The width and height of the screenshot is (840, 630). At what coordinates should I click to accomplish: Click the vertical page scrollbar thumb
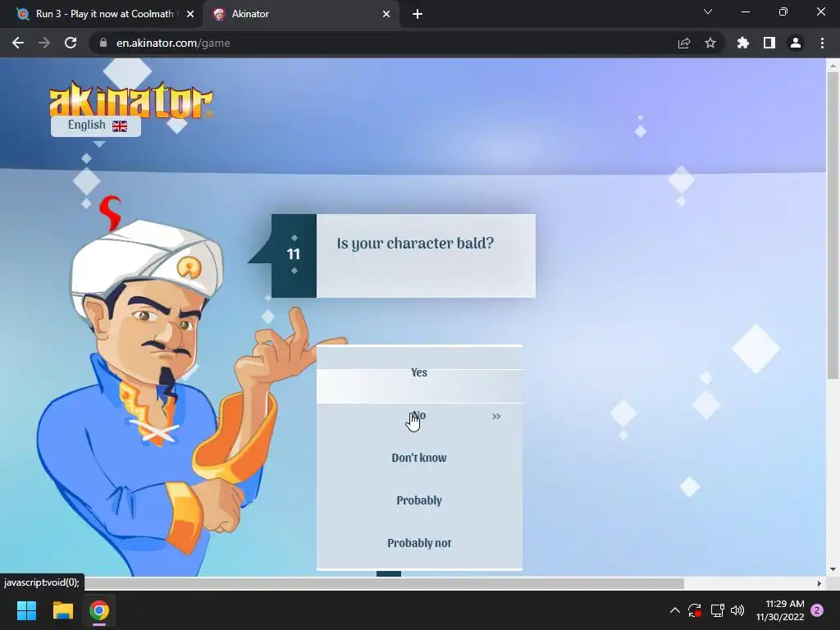[833, 225]
